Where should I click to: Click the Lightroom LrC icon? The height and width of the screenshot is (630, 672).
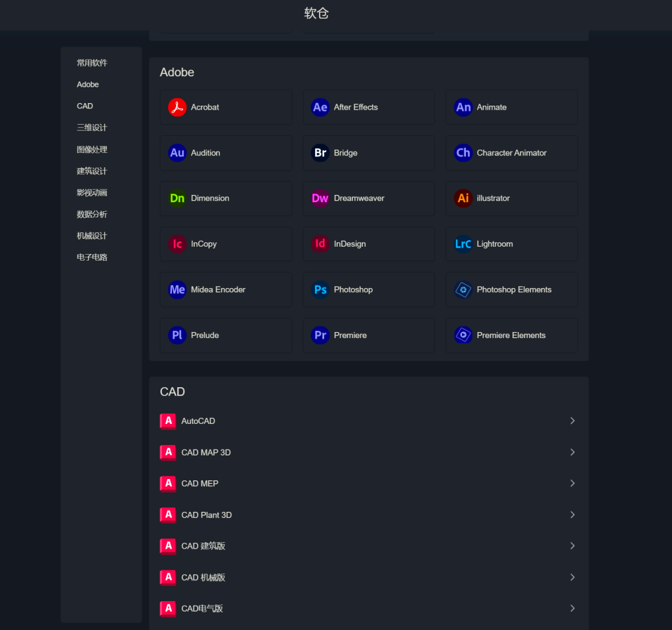463,244
